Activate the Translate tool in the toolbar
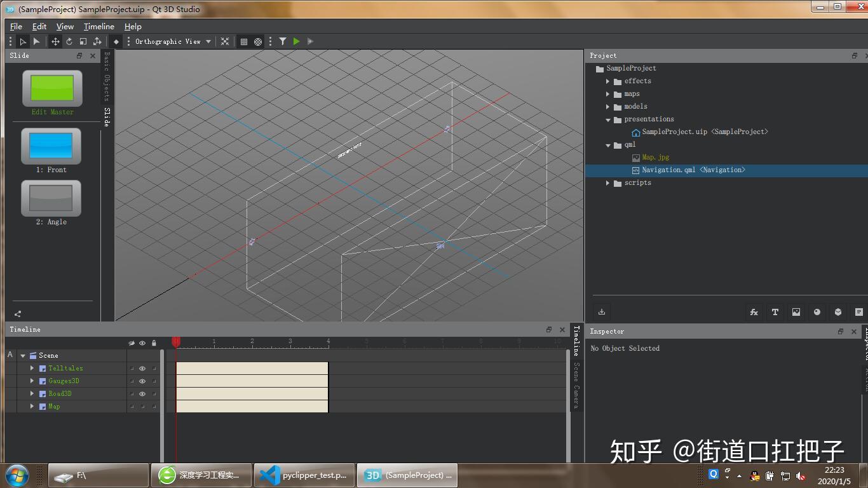 (x=55, y=41)
